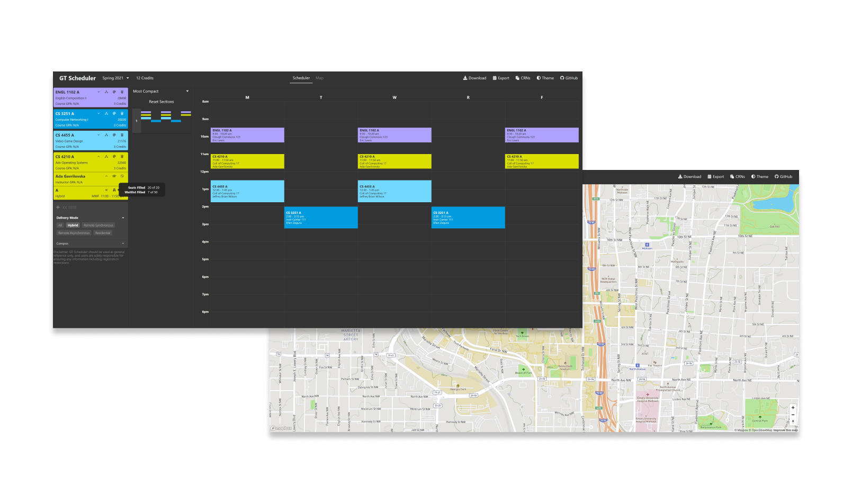The width and height of the screenshot is (852, 504).
Task: Open prerequisites tree for CS 3251 A
Action: 106,113
